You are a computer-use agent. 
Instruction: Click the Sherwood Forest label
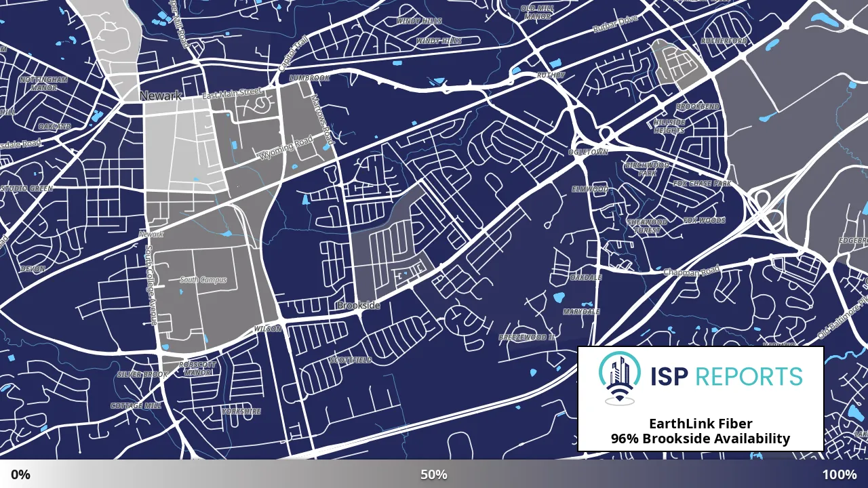click(x=647, y=226)
